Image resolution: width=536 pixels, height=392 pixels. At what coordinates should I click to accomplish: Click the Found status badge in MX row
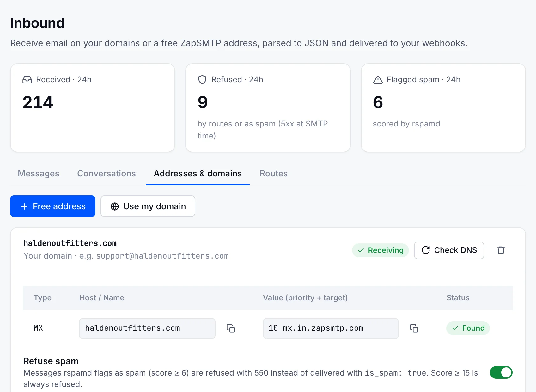(x=468, y=328)
